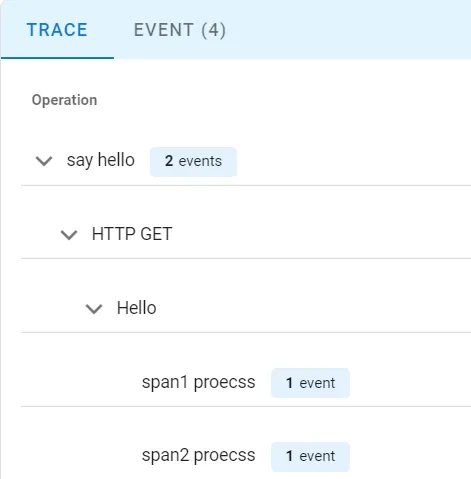This screenshot has height=479, width=471.
Task: Click blank row area beside the 2 events badge
Action: point(353,161)
